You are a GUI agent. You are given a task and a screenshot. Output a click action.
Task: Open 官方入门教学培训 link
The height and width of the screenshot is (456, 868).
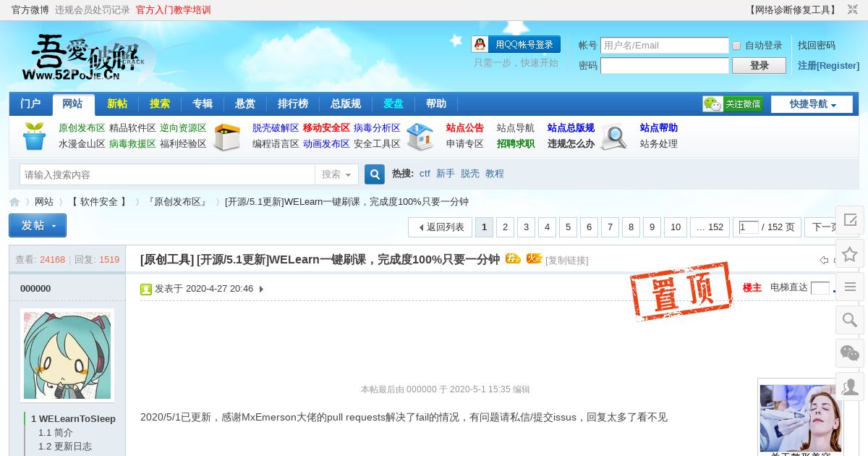coord(174,10)
